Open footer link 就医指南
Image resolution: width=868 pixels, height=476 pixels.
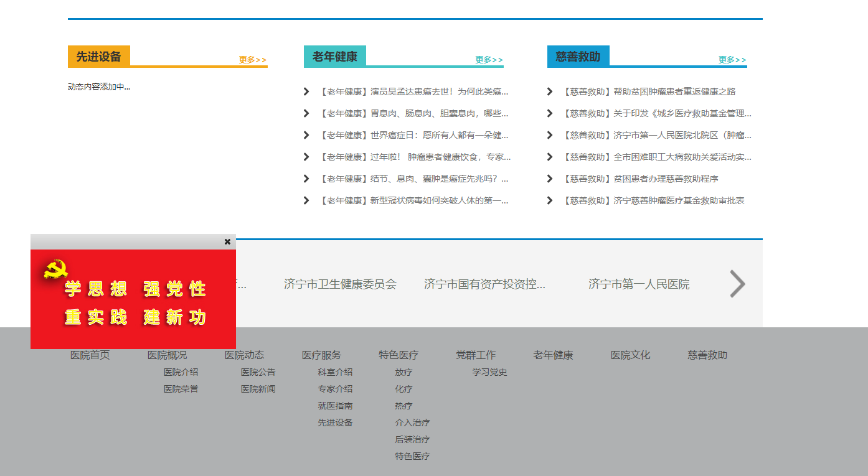[336, 406]
